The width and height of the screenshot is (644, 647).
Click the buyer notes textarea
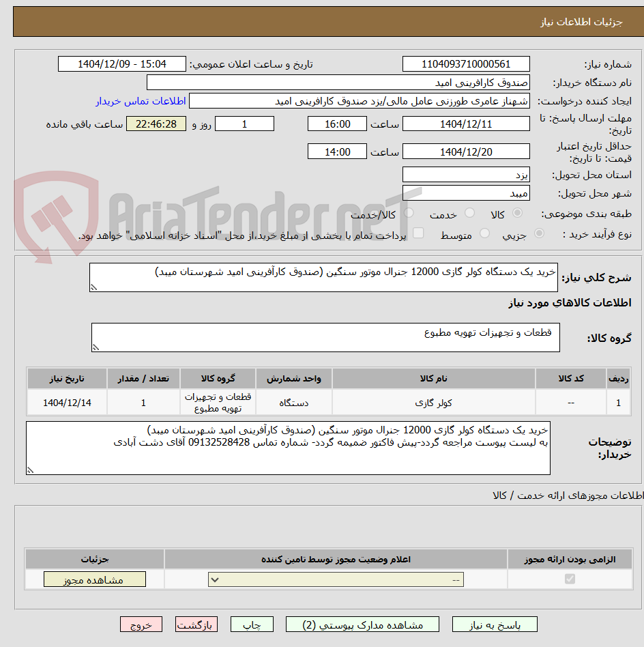[x=288, y=448]
